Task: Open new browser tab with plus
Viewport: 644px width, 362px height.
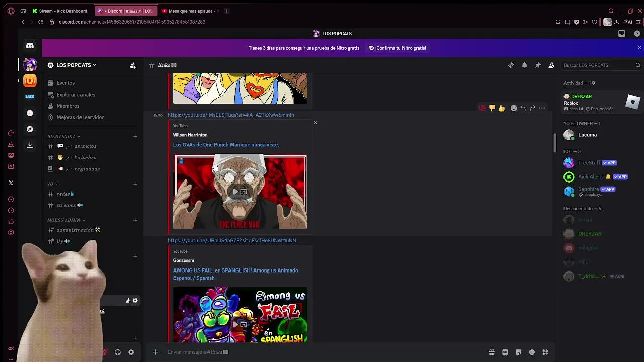Action: (226, 11)
